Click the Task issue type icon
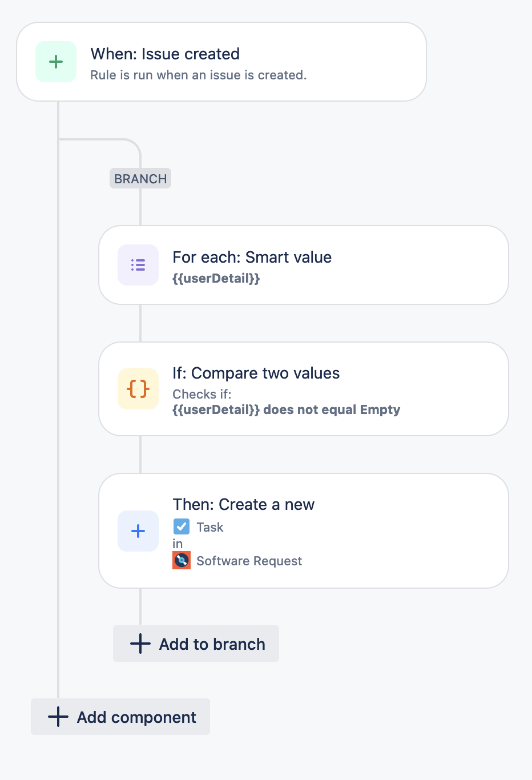The image size is (532, 780). pyautogui.click(x=181, y=526)
